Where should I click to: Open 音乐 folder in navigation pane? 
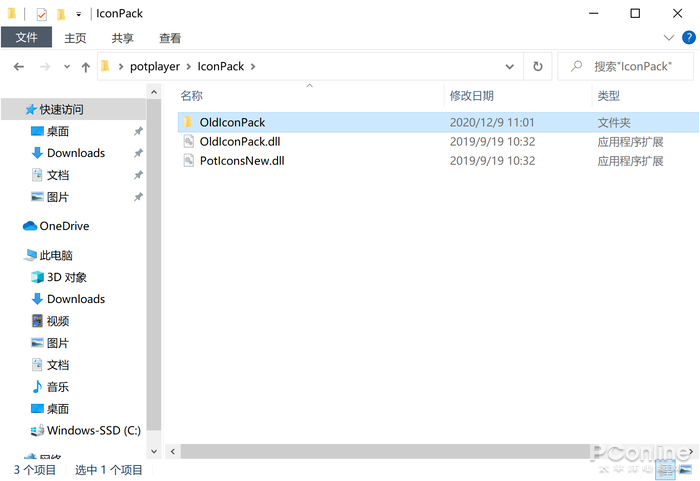(x=58, y=387)
